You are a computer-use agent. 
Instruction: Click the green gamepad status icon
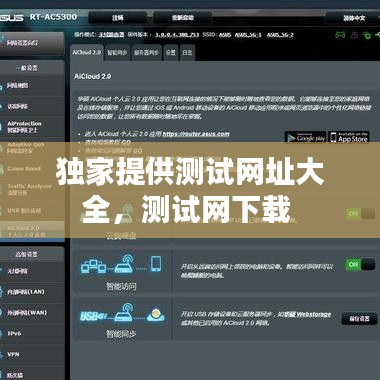pyautogui.click(x=340, y=34)
